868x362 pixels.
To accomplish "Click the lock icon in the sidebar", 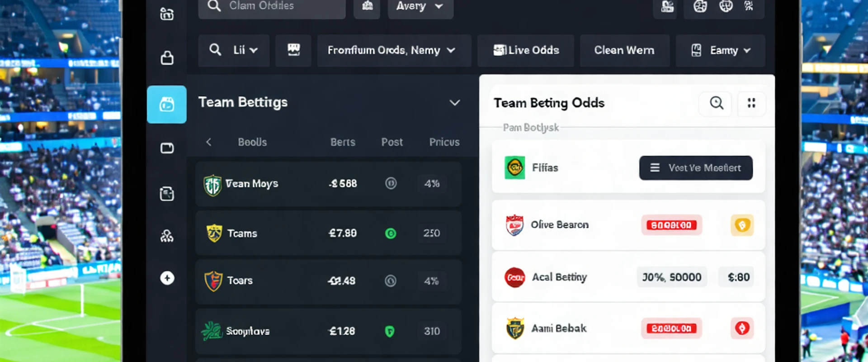I will tap(167, 58).
